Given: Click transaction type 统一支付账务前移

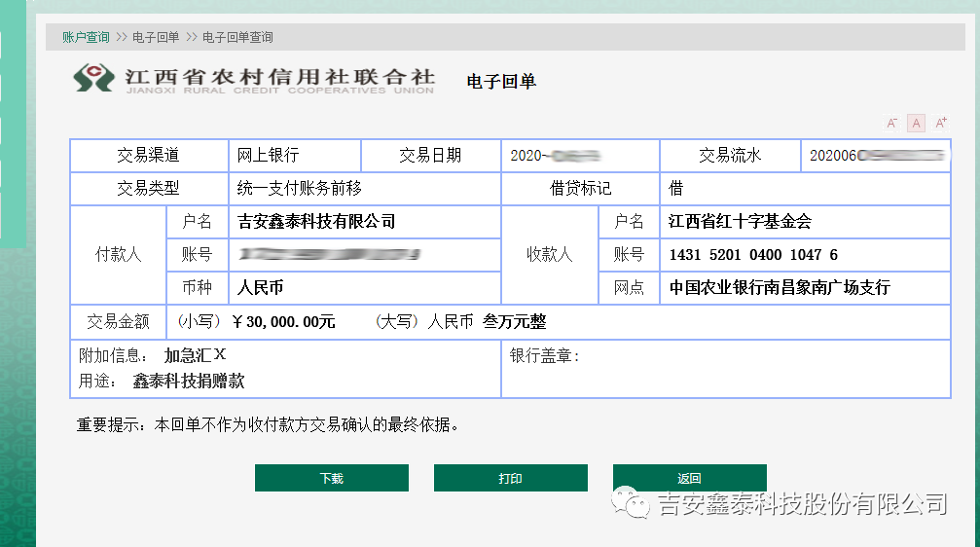Looking at the screenshot, I should pyautogui.click(x=300, y=189).
